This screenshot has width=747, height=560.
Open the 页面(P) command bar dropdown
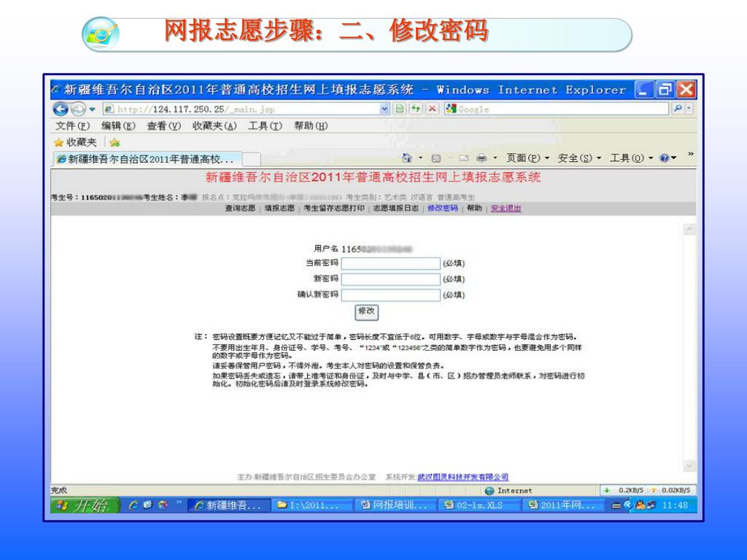[527, 157]
